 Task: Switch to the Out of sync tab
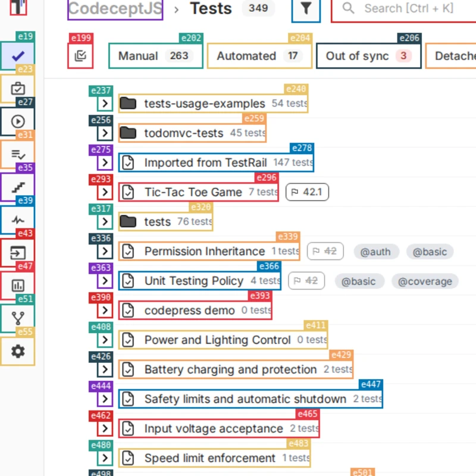tap(368, 56)
